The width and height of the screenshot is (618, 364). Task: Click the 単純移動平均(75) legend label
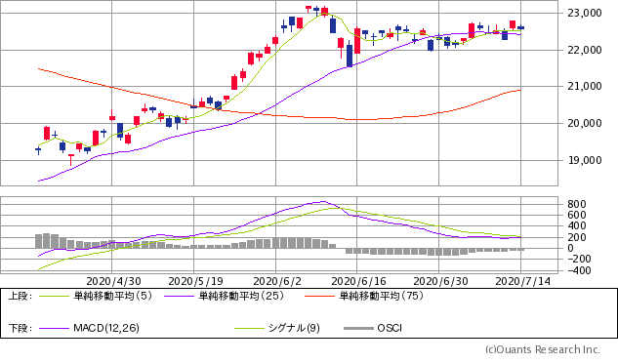(381, 296)
